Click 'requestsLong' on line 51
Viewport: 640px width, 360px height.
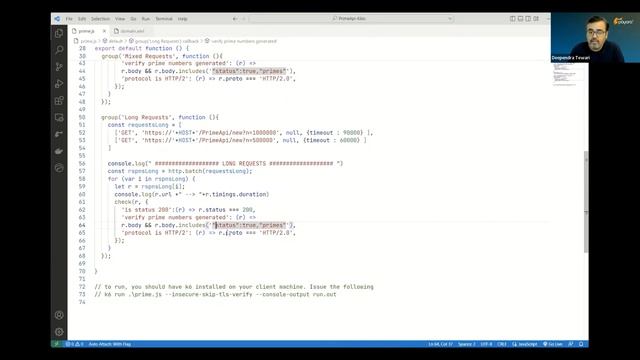pos(148,125)
